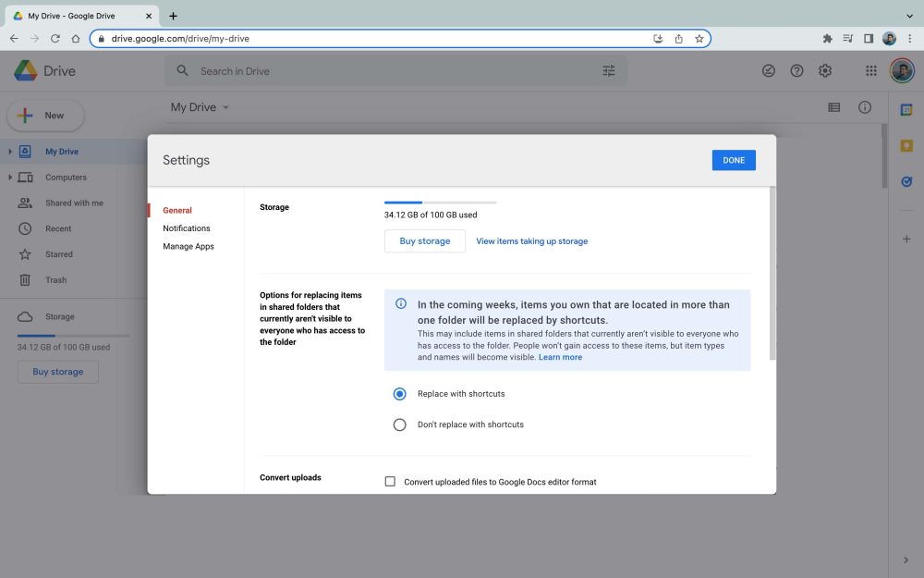This screenshot has width=924, height=578.
Task: Select Don't replace with shortcuts option
Action: [x=400, y=424]
